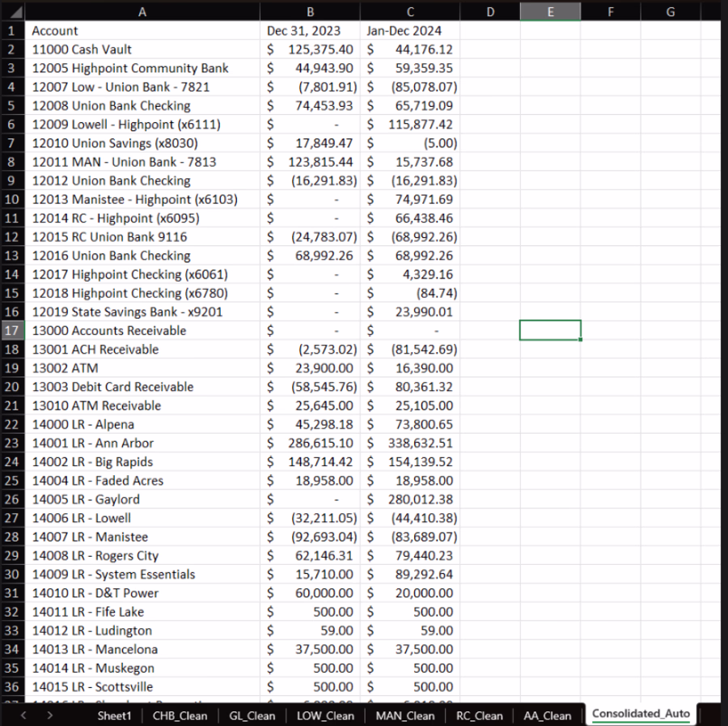Select the 14005 LR - Gaylord cell
The image size is (728, 726).
coord(142,499)
